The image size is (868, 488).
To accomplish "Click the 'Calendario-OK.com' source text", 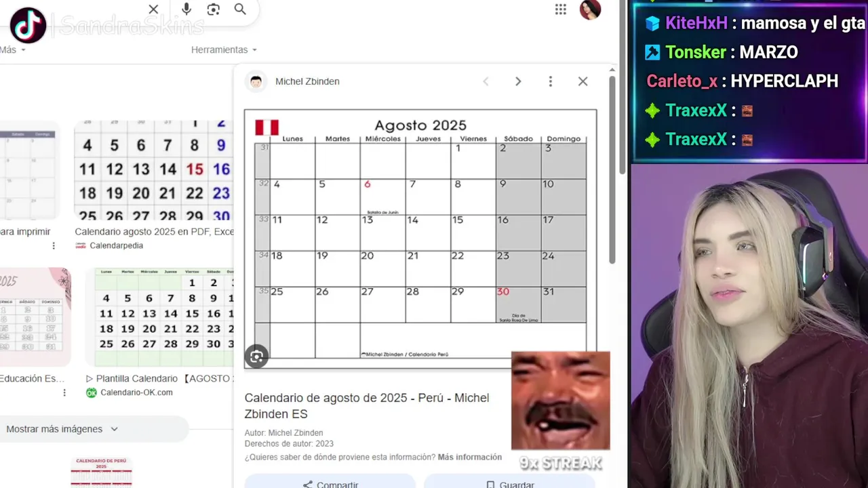I will click(136, 393).
